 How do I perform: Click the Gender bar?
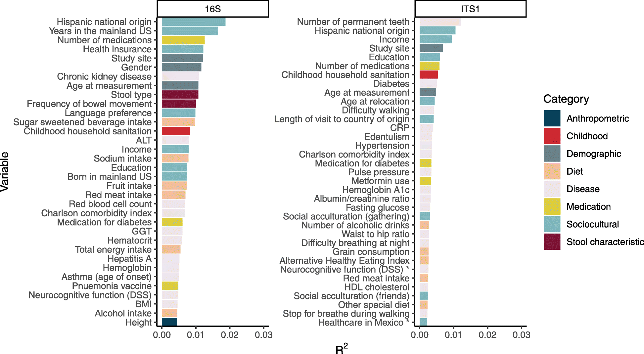click(181, 67)
